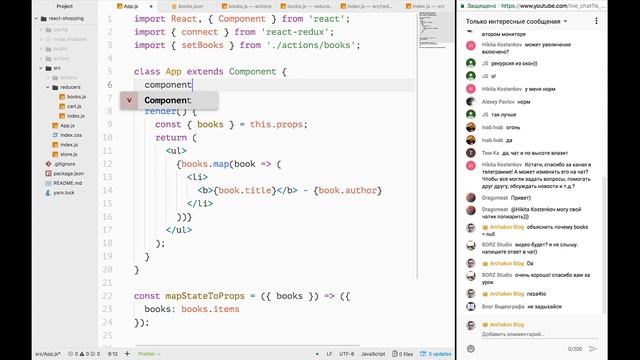The image size is (640, 360).
Task: Switch to the index.js — src/reducers tab
Action: (x=366, y=6)
